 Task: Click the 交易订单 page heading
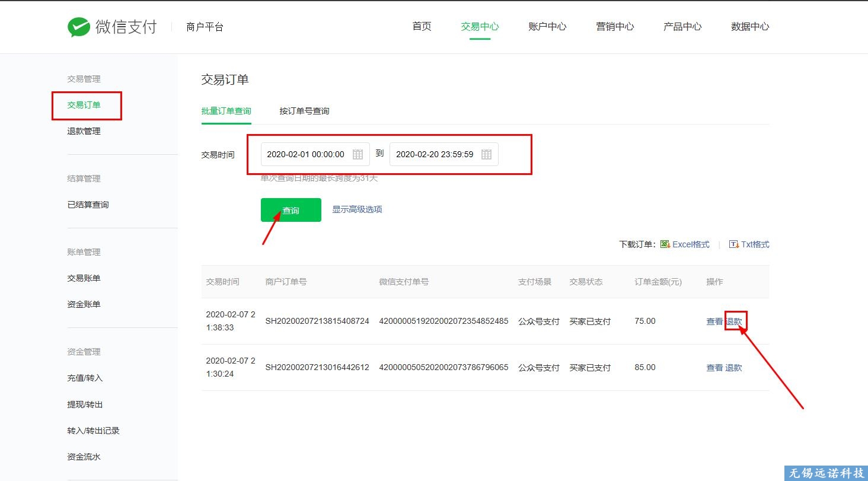click(x=225, y=79)
